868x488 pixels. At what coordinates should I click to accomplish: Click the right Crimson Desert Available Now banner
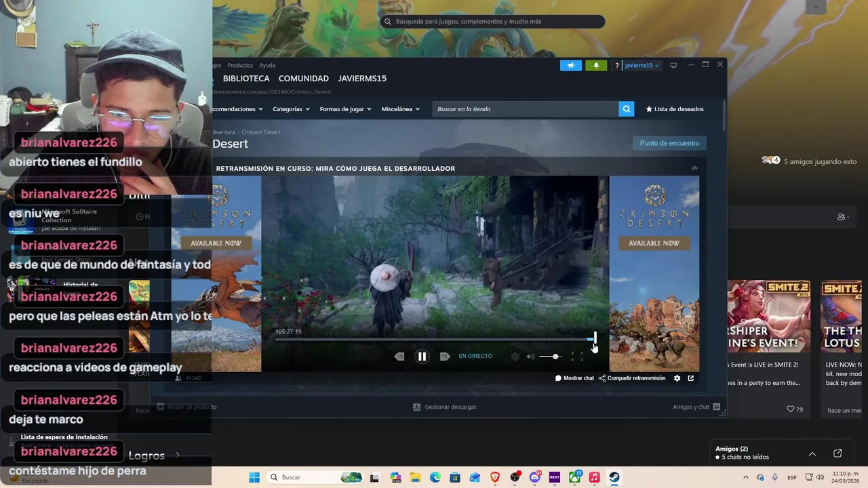tap(654, 274)
